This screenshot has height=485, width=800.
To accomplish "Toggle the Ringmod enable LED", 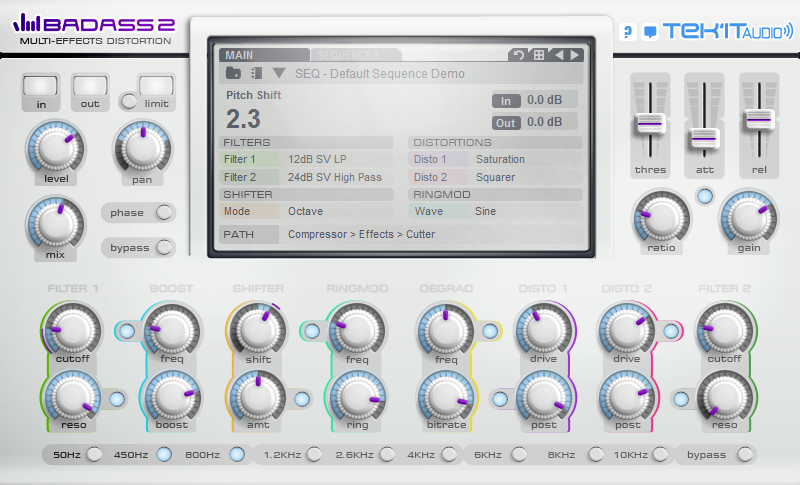I will click(312, 331).
